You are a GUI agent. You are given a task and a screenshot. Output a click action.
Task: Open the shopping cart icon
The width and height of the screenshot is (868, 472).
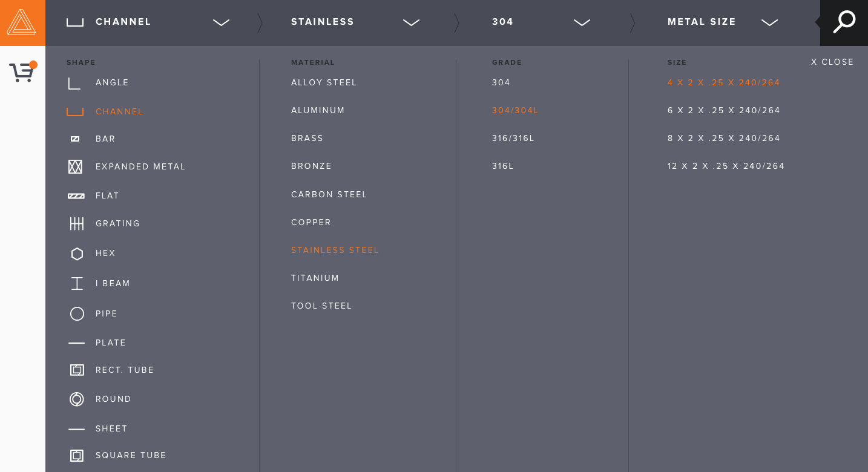pyautogui.click(x=22, y=73)
